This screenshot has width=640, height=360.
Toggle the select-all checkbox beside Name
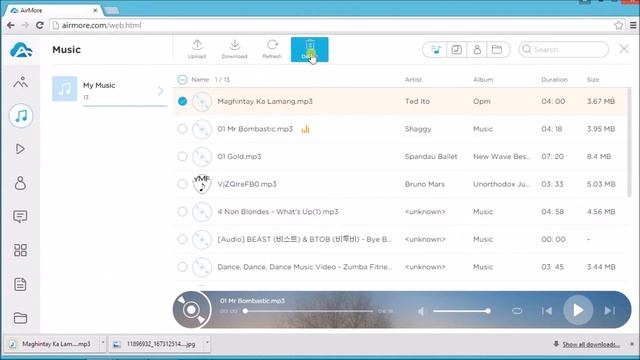(182, 80)
